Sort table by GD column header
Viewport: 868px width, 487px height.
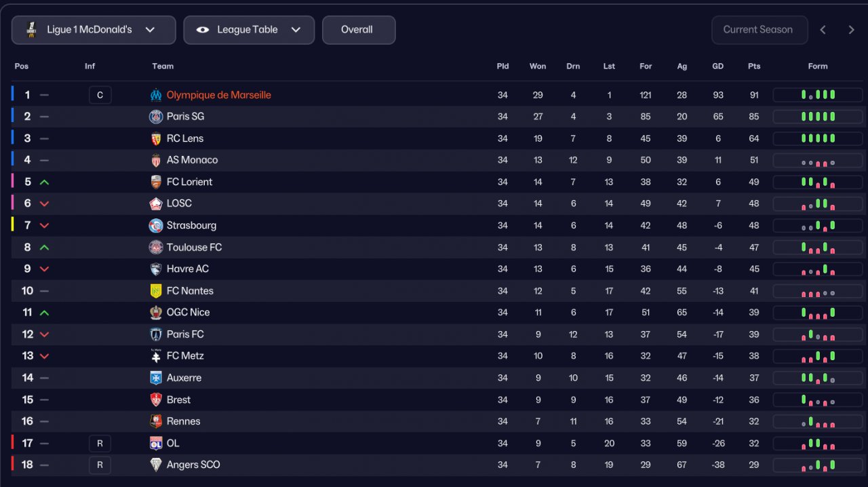point(717,66)
